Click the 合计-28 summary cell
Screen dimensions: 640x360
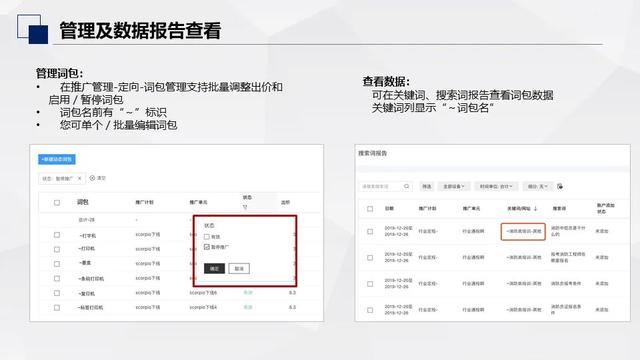(x=86, y=220)
